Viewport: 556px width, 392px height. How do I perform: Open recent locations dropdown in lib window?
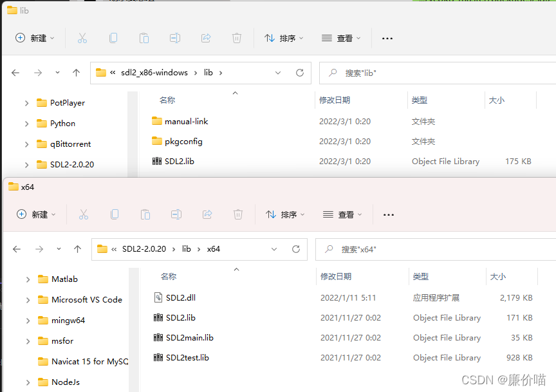click(x=57, y=73)
